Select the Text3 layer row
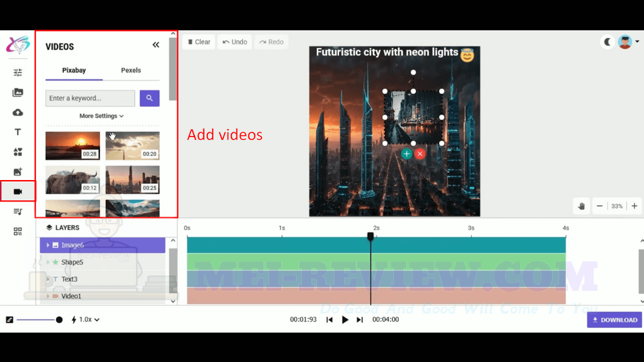 tap(103, 280)
